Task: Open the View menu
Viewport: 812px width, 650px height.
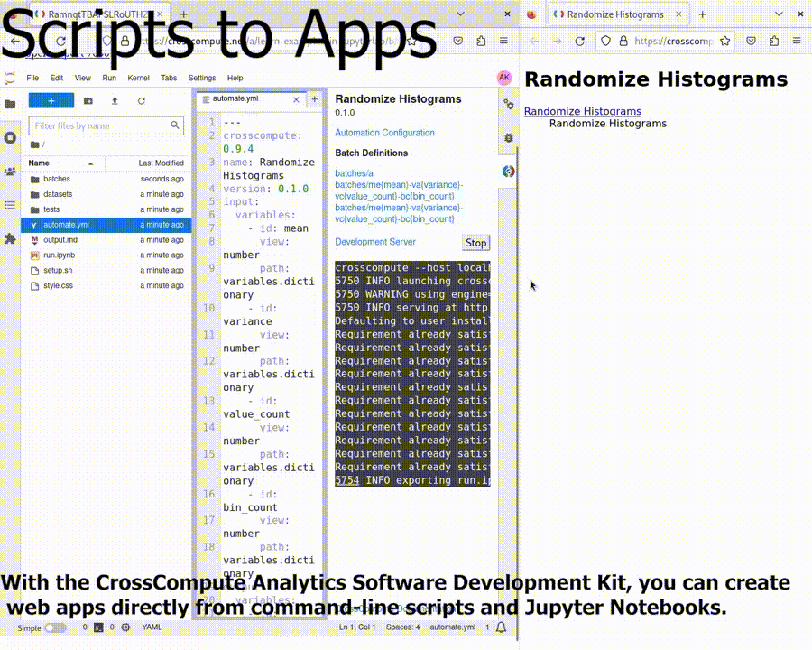Action: (82, 78)
